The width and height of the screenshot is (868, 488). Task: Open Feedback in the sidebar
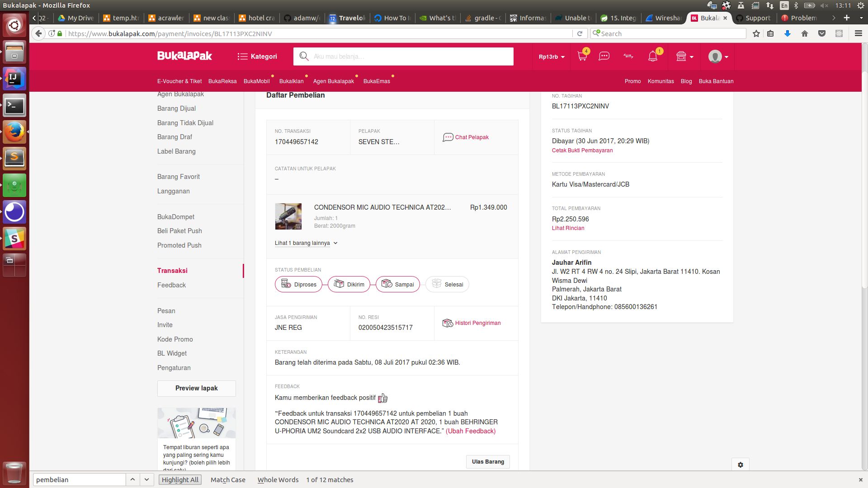pos(171,285)
